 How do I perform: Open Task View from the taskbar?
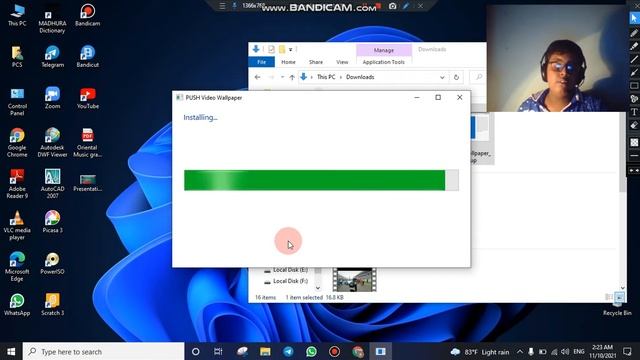[218, 351]
